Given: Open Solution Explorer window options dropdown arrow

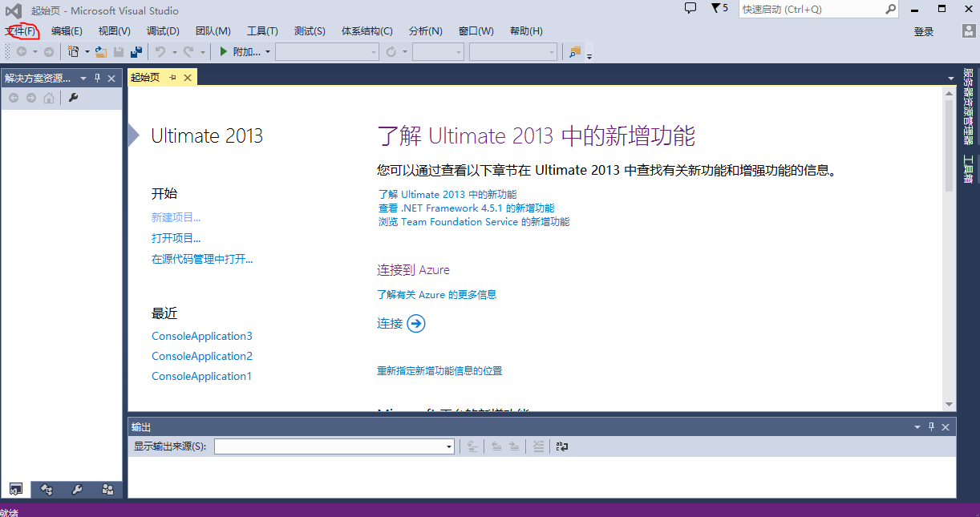Looking at the screenshot, I should 83,79.
